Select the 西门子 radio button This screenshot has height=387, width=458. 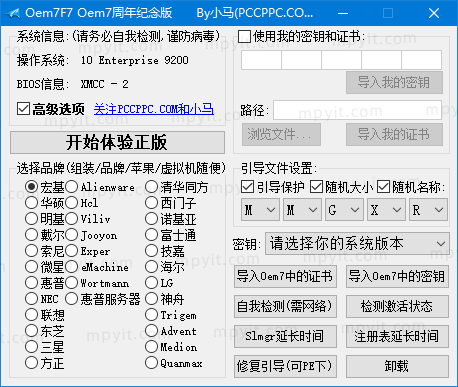151,202
